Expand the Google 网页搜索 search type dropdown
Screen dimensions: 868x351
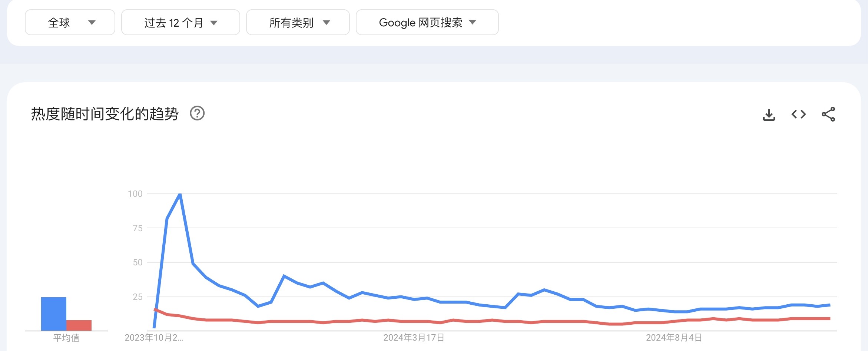click(x=427, y=22)
